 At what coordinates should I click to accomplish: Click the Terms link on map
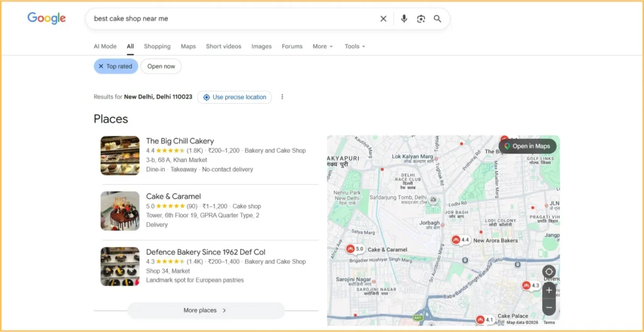tap(548, 323)
